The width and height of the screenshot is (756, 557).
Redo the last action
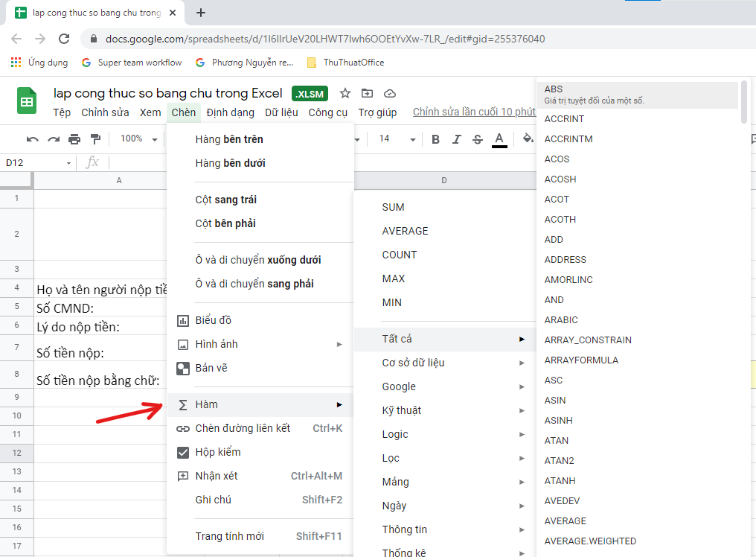click(x=52, y=139)
